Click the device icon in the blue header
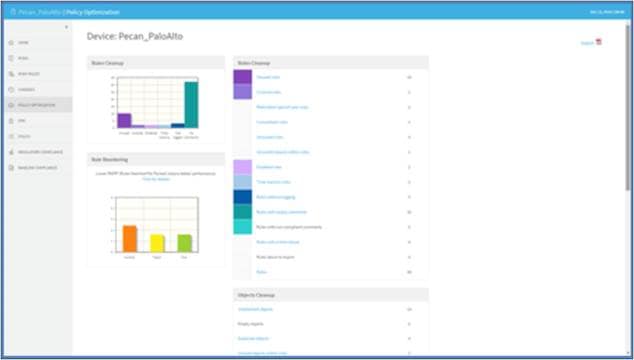 [13, 12]
